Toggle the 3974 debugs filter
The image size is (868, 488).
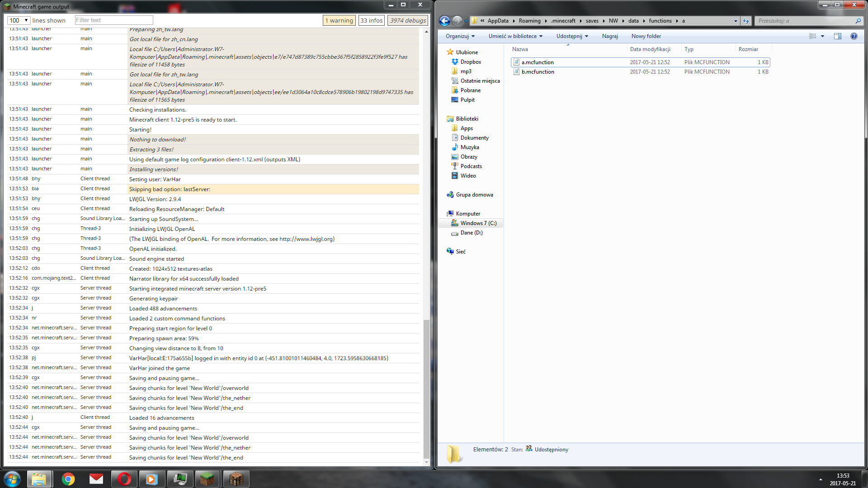coord(408,20)
